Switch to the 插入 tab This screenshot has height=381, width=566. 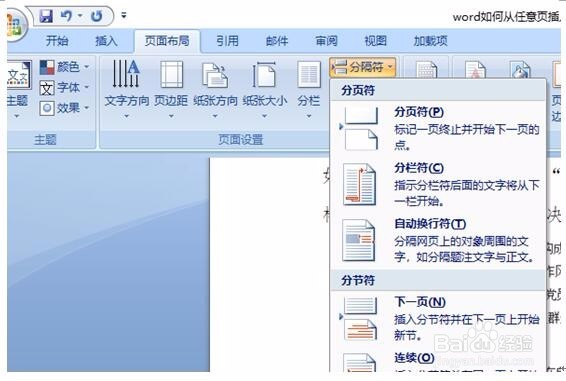pyautogui.click(x=106, y=41)
